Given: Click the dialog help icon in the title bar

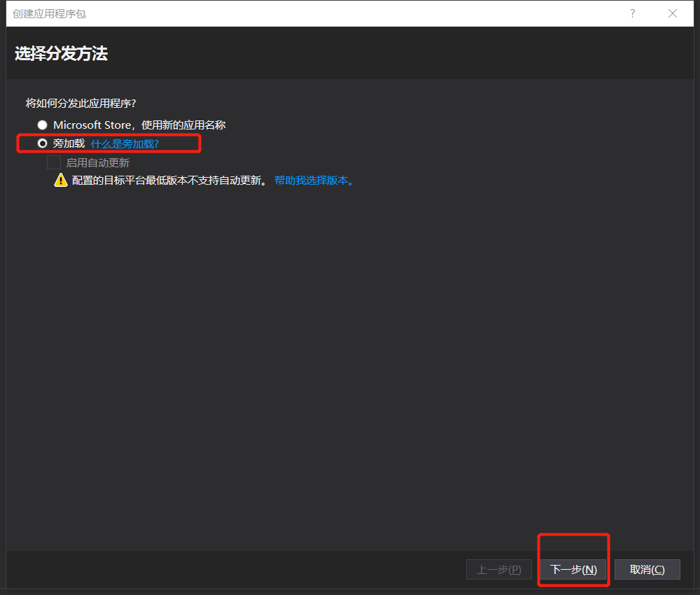Looking at the screenshot, I should pos(632,13).
